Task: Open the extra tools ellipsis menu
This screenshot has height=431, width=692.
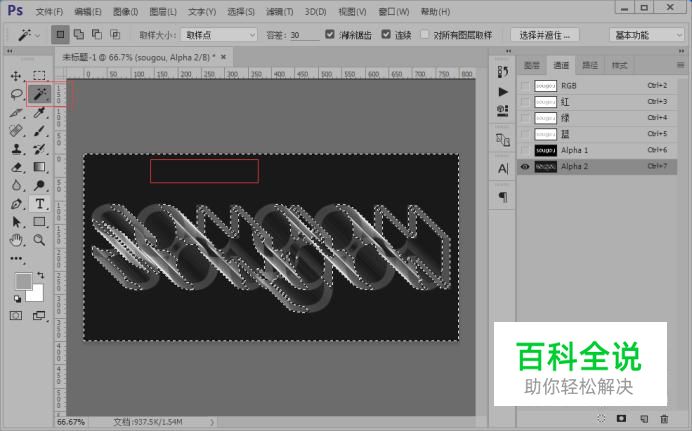Action: click(16, 259)
